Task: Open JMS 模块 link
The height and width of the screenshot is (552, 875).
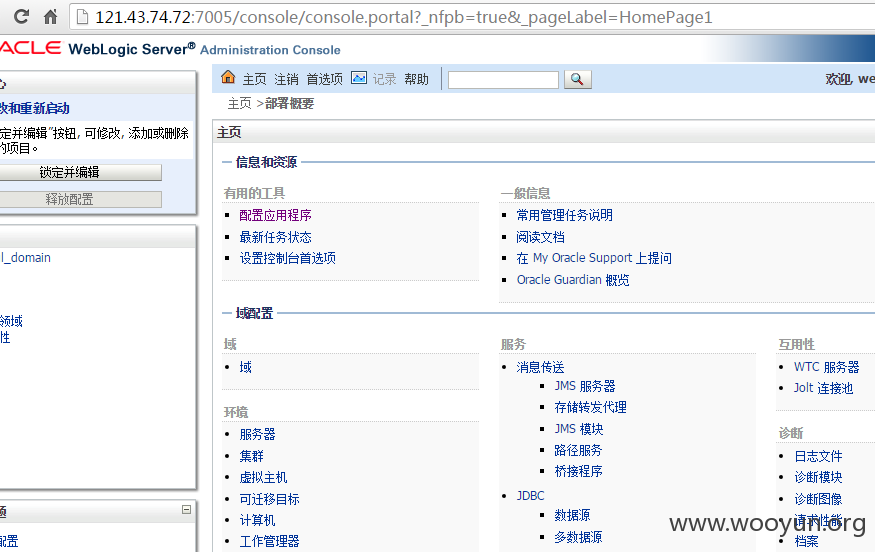Action: point(579,429)
